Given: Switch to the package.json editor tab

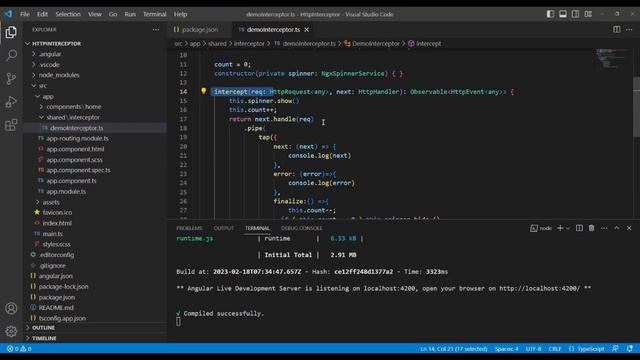Looking at the screenshot, I should [x=200, y=29].
